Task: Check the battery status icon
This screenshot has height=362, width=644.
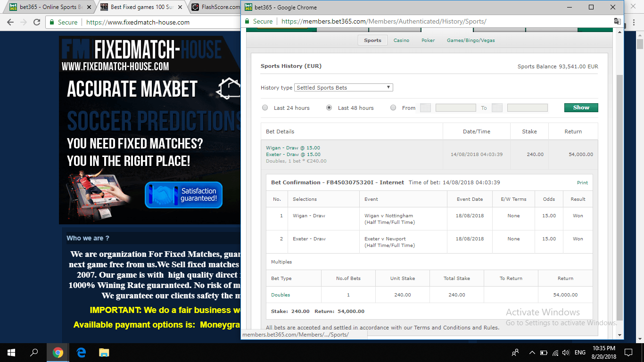Action: coord(544,353)
